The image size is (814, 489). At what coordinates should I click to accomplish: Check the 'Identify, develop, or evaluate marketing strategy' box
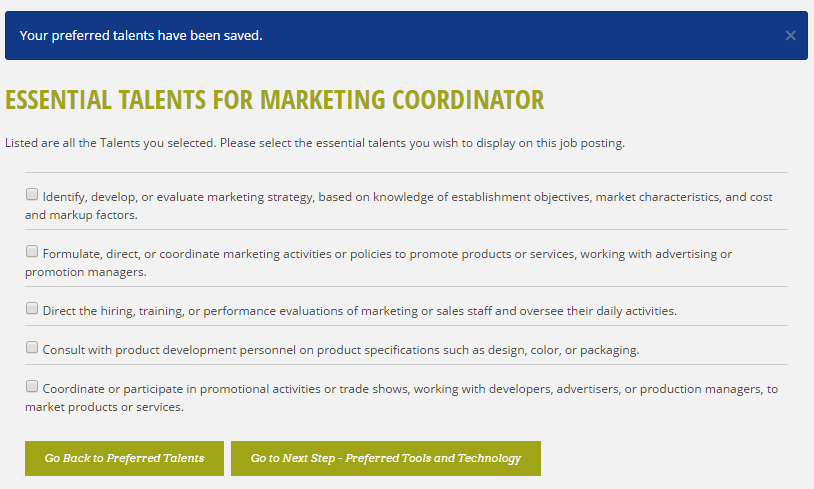pyautogui.click(x=32, y=194)
